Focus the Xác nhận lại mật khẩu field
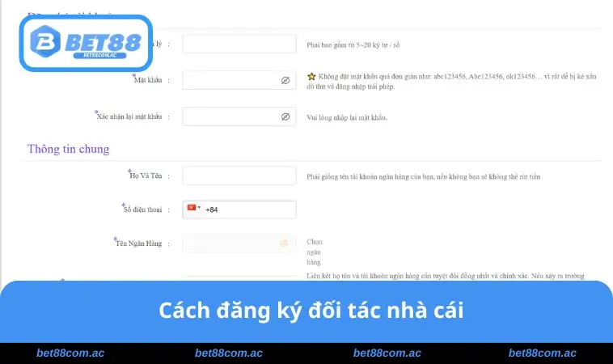 pos(239,116)
